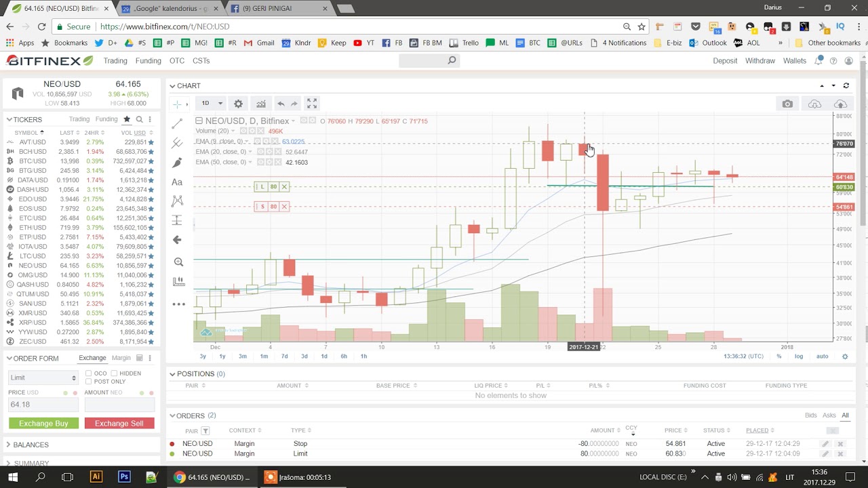Switch tickers to Funding tab
This screenshot has height=488, width=868.
[x=106, y=119]
